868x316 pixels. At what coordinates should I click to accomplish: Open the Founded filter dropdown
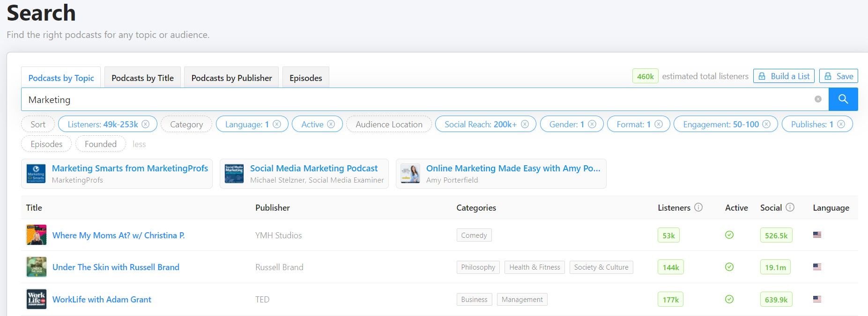coord(101,144)
